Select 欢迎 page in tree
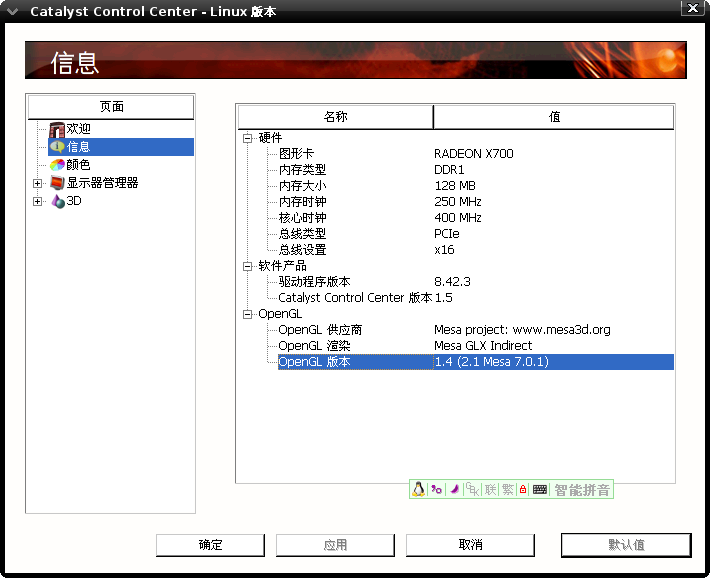Viewport: 710px width, 578px height. click(78, 129)
